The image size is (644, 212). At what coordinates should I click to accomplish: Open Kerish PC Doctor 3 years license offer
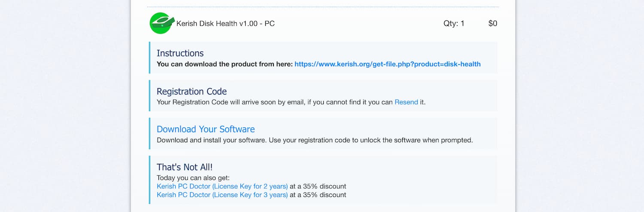click(x=222, y=195)
